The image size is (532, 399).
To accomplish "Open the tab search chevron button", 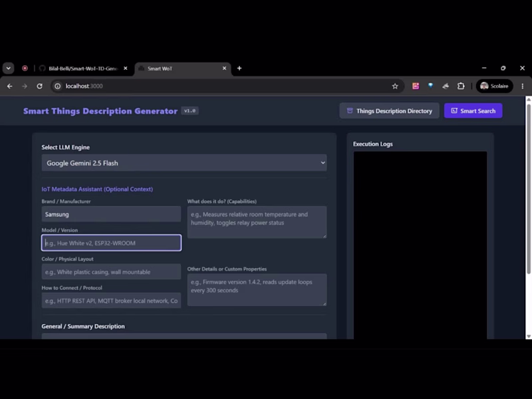I will (x=9, y=68).
